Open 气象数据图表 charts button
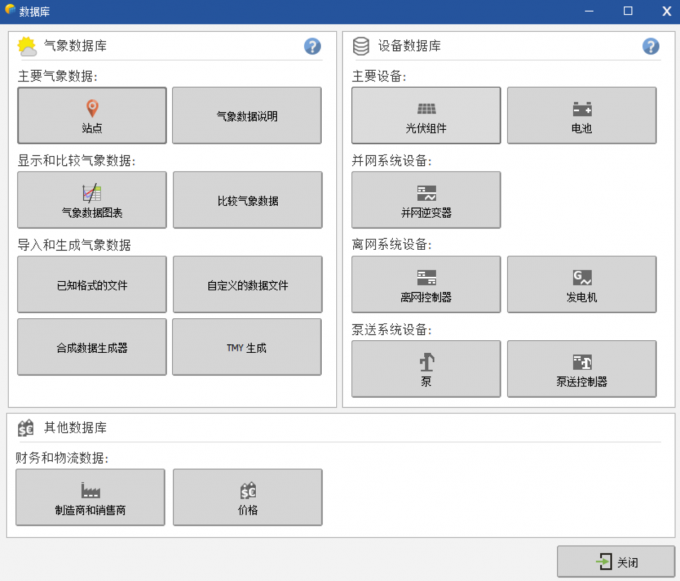 point(92,200)
